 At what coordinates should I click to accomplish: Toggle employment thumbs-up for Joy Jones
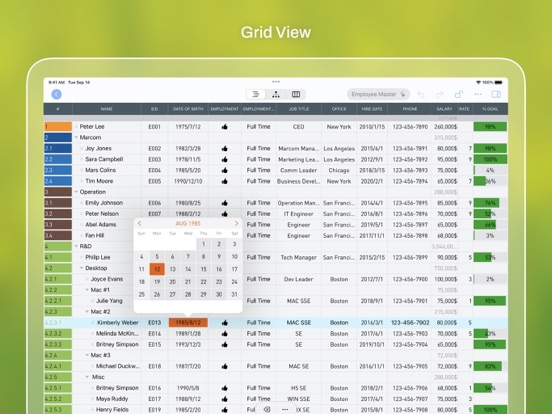point(225,149)
